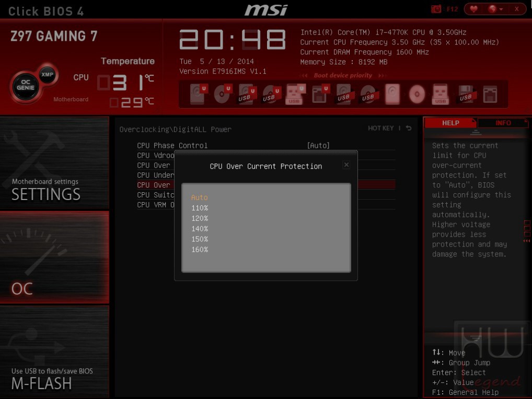Pick the legacy USB key boot icon

441,94
